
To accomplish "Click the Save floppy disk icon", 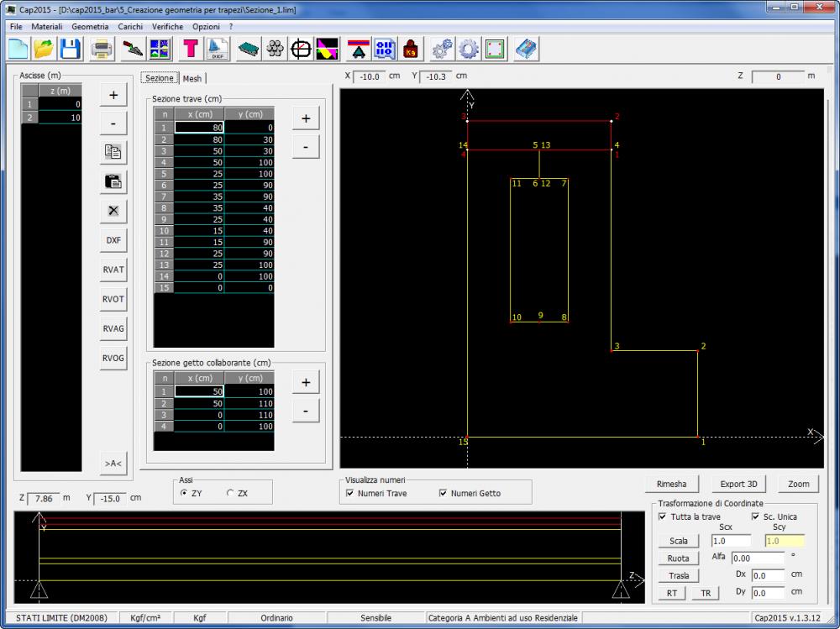I will 70,50.
